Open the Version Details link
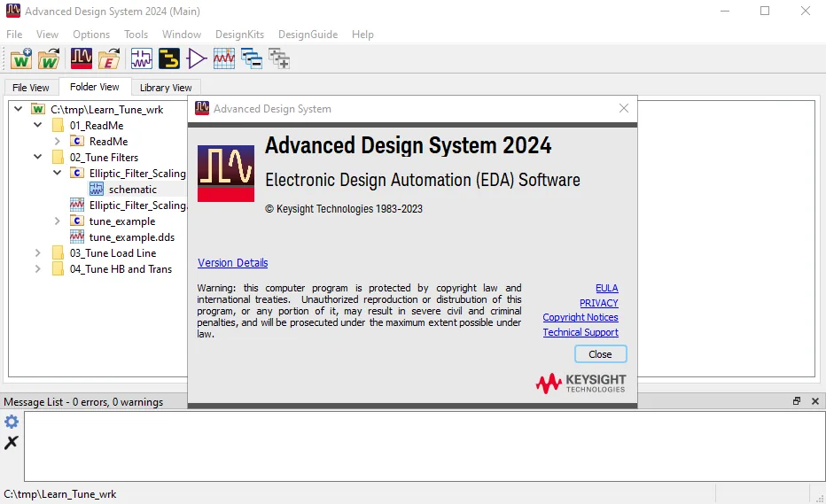826x504 pixels. 233,262
